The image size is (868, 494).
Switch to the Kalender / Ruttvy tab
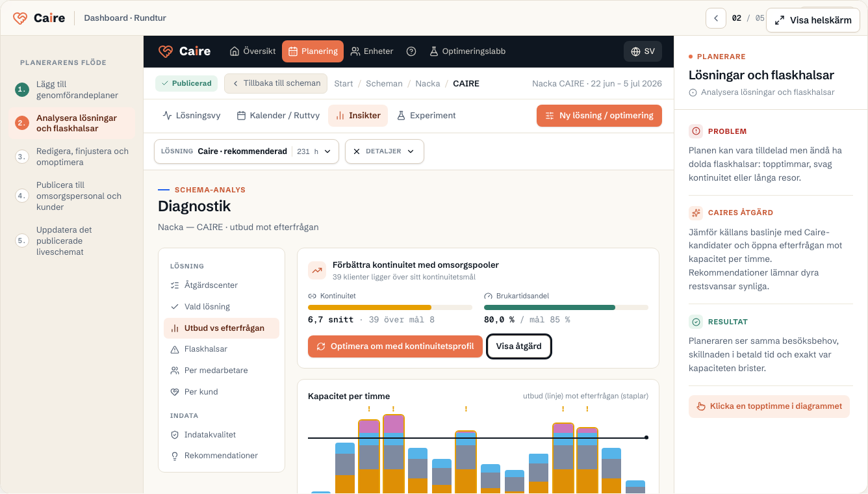point(278,116)
